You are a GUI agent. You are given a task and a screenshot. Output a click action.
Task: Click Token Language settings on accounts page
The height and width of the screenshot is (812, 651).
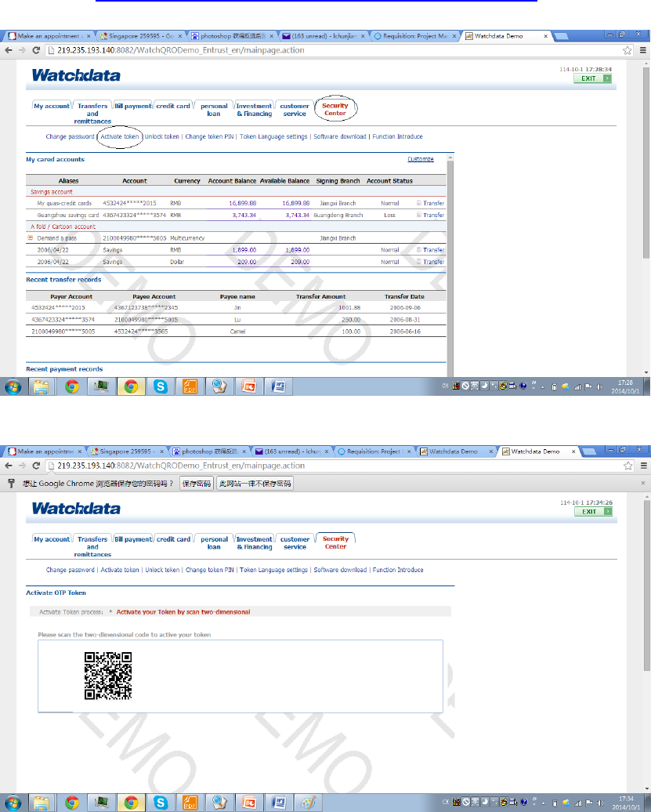(x=273, y=136)
